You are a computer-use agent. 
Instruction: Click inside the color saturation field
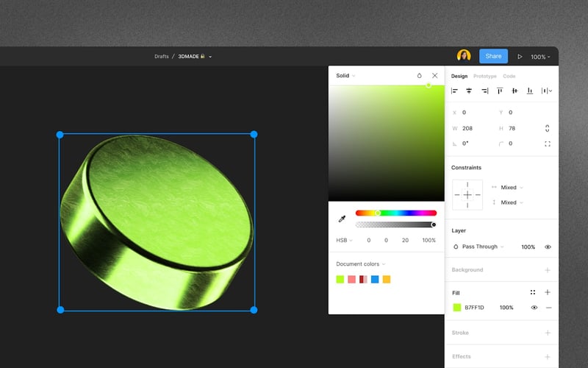click(387, 143)
